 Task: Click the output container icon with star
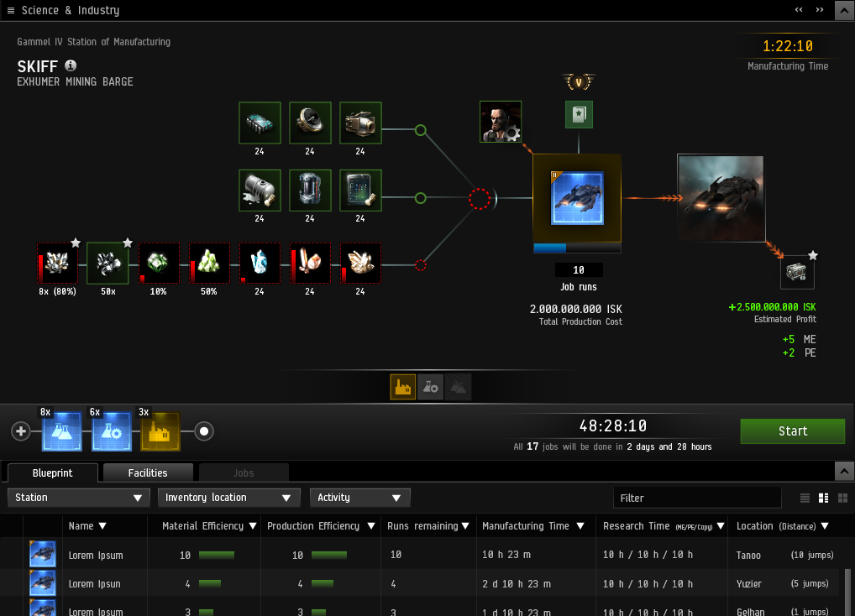(x=797, y=272)
